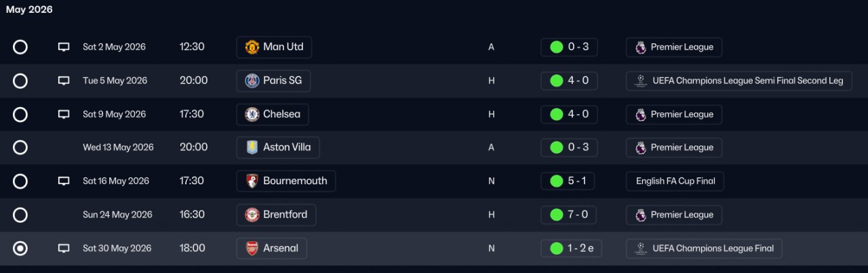Click the Man Utd club crest icon
The image size is (868, 273).
pos(252,47)
